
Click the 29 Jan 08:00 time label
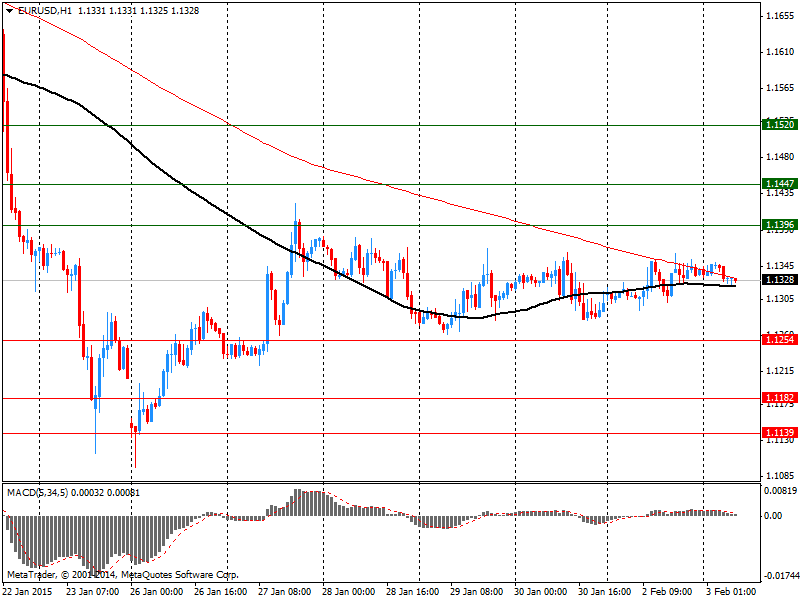click(477, 592)
